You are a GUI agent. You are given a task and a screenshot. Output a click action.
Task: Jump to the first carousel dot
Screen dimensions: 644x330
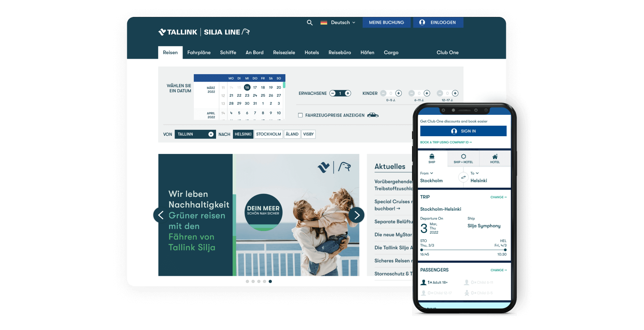(247, 281)
